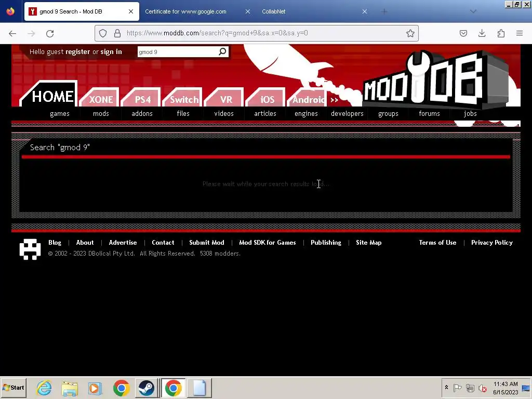
Task: Click the muted volume tray icon
Action: pos(482,388)
